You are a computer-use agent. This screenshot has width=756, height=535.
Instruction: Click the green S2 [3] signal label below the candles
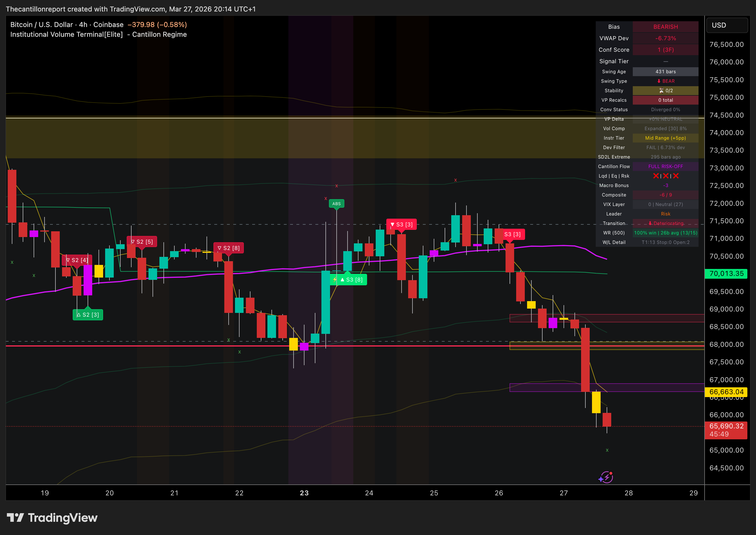[x=88, y=315]
